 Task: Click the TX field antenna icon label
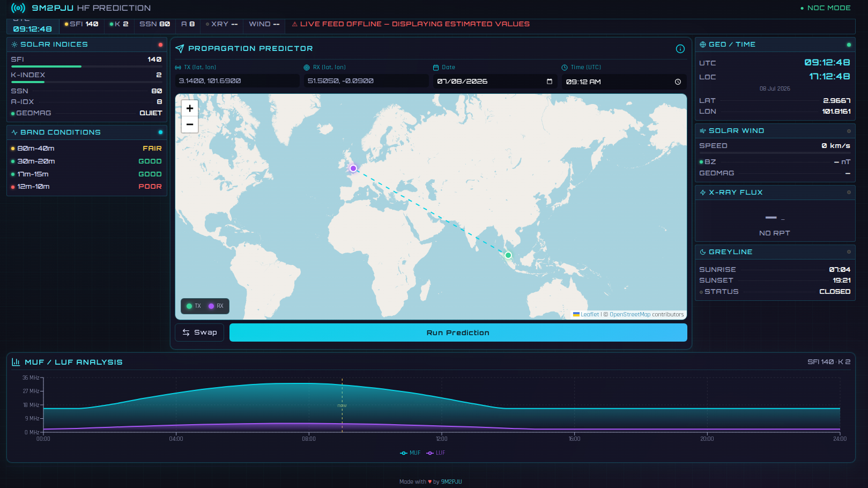(x=178, y=68)
